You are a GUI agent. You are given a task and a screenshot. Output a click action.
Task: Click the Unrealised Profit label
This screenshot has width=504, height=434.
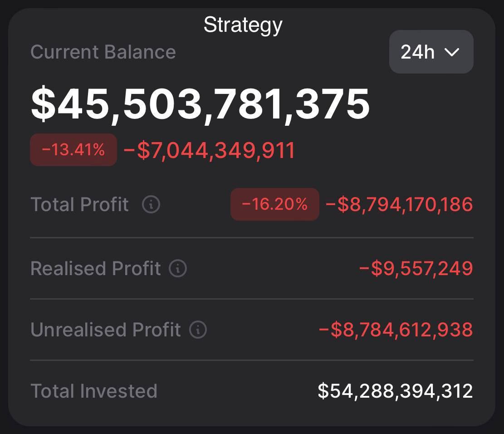106,330
